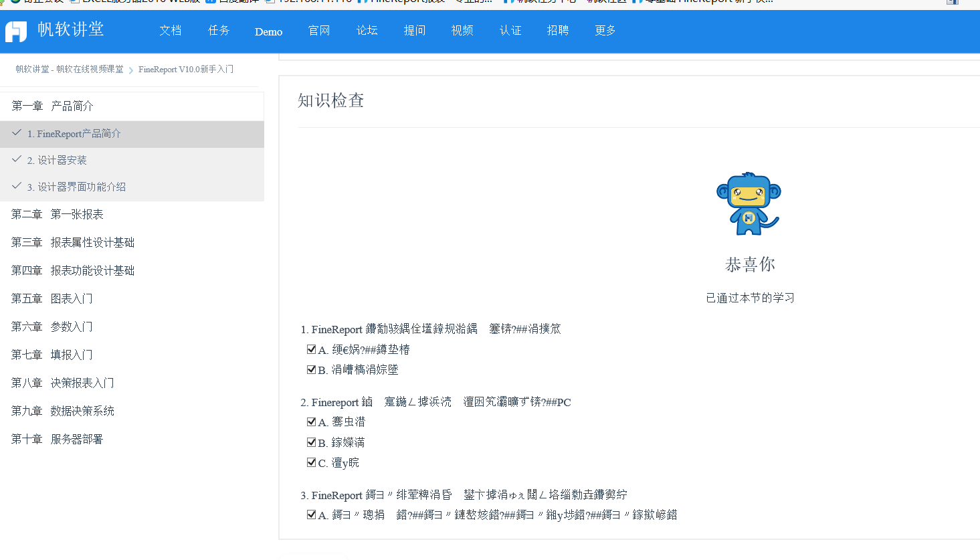Click the 恭喜你 congratulation text
Screen dimensions: 980x560
[750, 265]
